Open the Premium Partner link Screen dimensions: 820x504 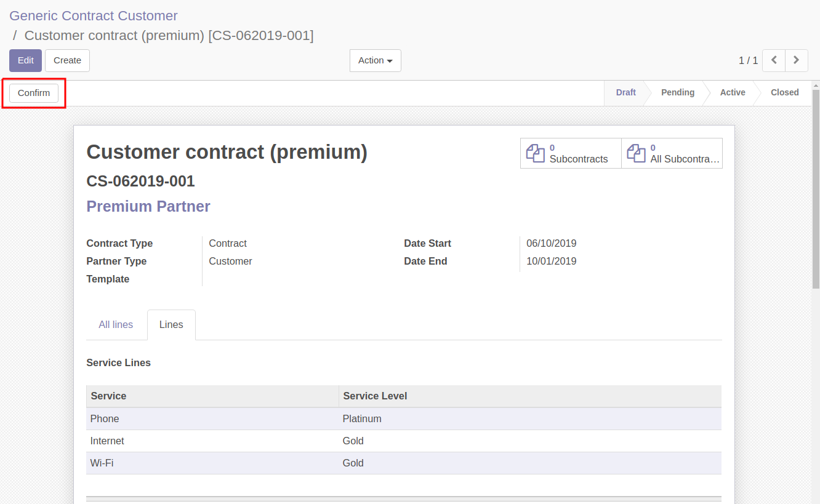click(148, 206)
